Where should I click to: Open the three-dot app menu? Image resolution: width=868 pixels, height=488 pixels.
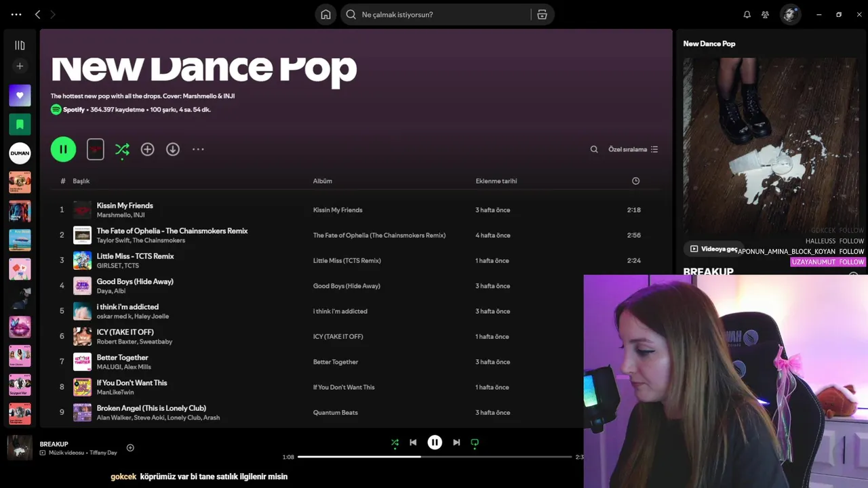pos(16,14)
